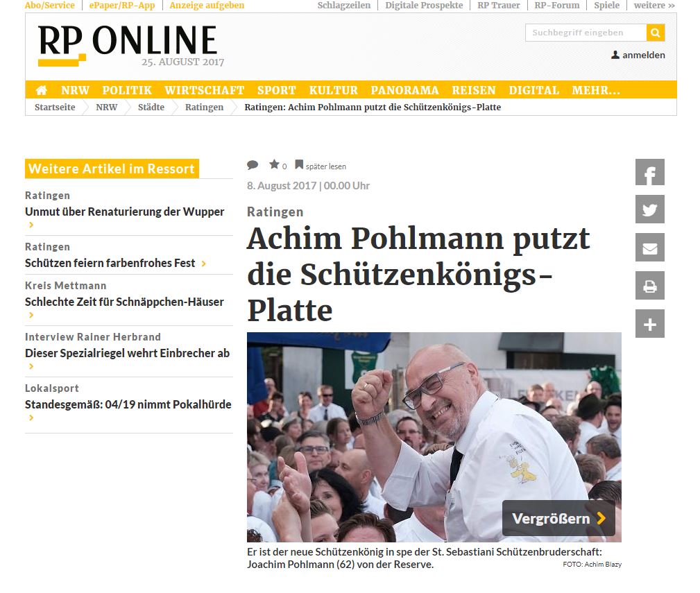Open 'Unmut über Renaturierung der Wupper' article

125,212
